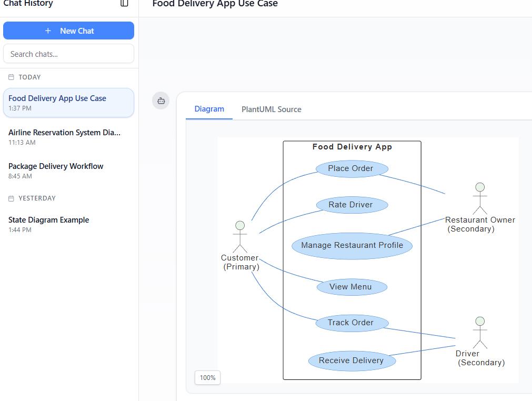This screenshot has height=401, width=532.
Task: Click the Restaurant Owner actor figure
Action: (x=479, y=198)
